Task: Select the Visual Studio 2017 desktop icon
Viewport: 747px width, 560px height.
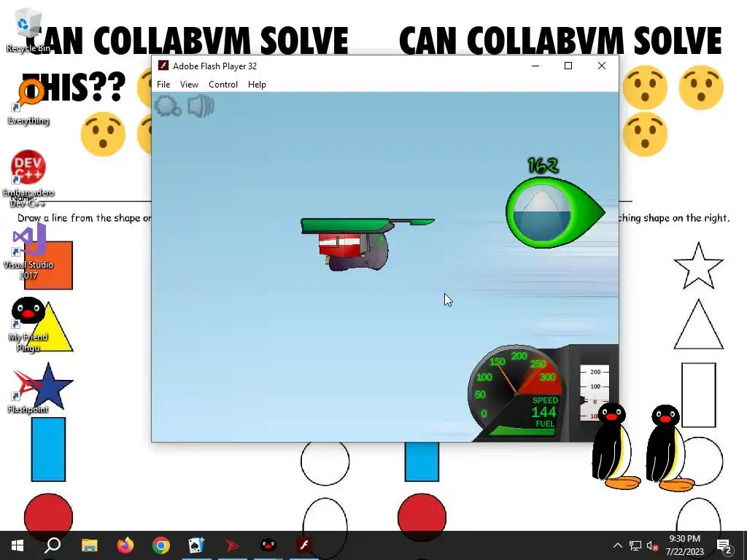Action: (28, 252)
